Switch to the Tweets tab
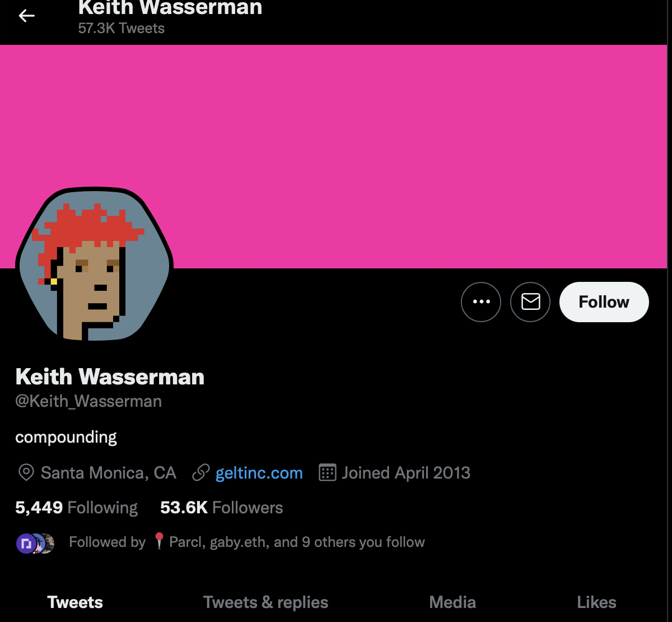Image resolution: width=672 pixels, height=622 pixels. 75,602
